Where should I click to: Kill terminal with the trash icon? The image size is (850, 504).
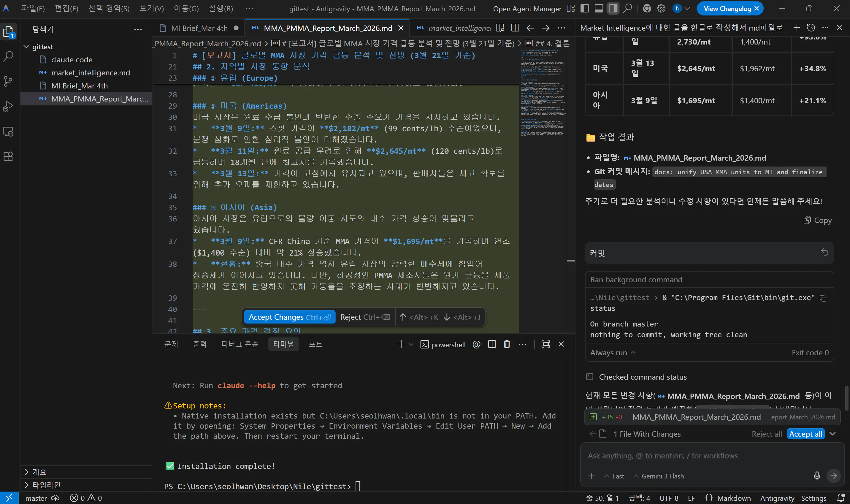coord(507,344)
